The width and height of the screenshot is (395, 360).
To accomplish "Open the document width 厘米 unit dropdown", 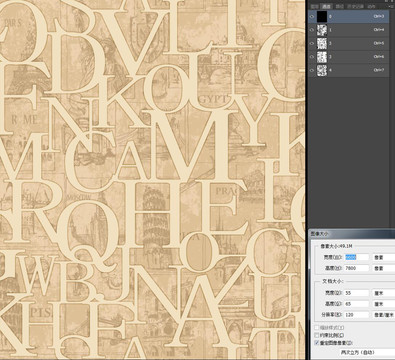I will tap(384, 293).
